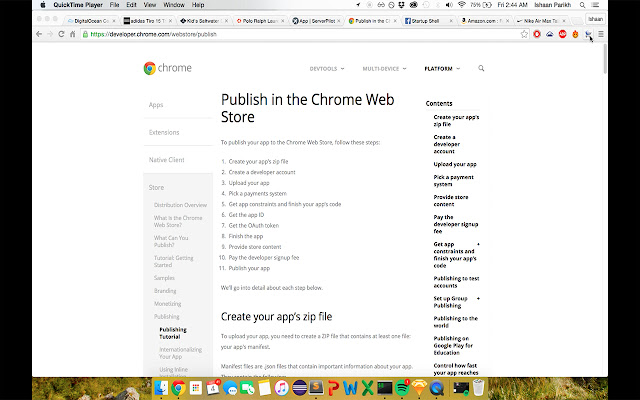Image resolution: width=640 pixels, height=400 pixels.
Task: Click the address bar URL field
Action: (x=302, y=34)
